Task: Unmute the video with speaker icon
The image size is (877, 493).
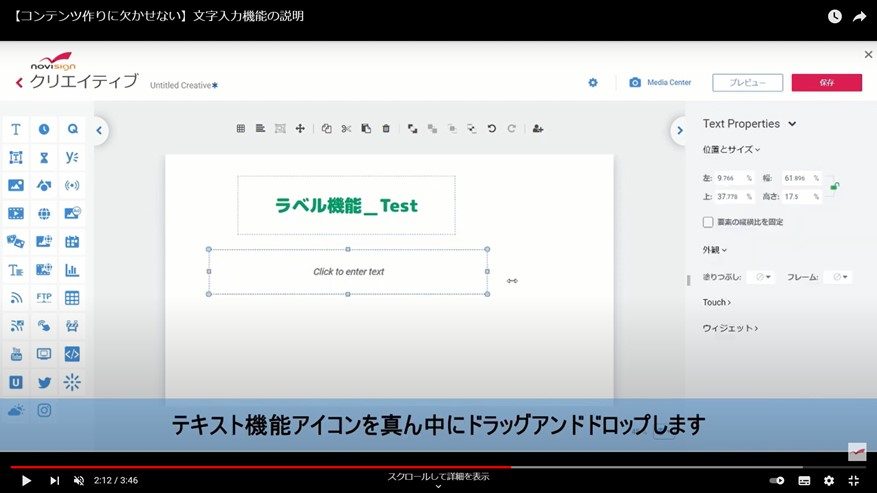Action: tap(79, 480)
